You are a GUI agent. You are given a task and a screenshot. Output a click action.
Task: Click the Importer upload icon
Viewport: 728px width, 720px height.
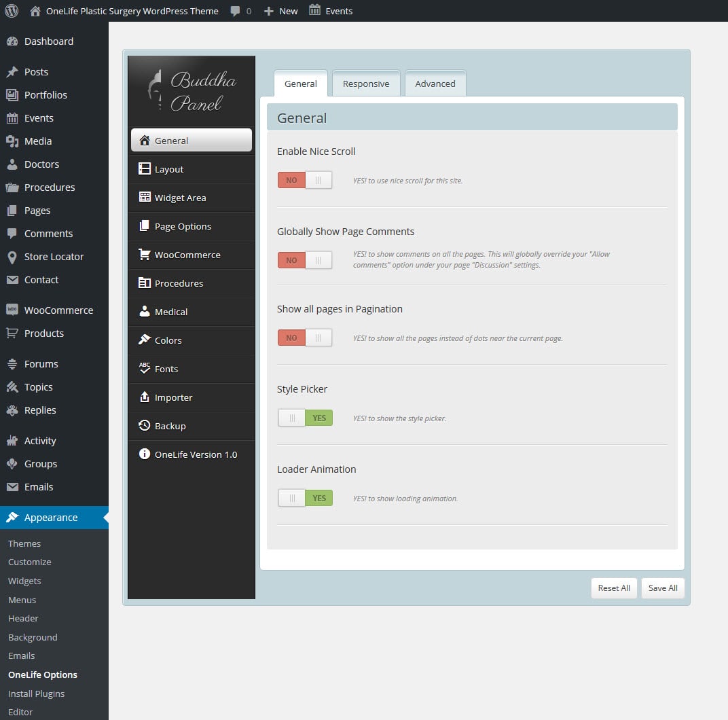[x=145, y=397]
